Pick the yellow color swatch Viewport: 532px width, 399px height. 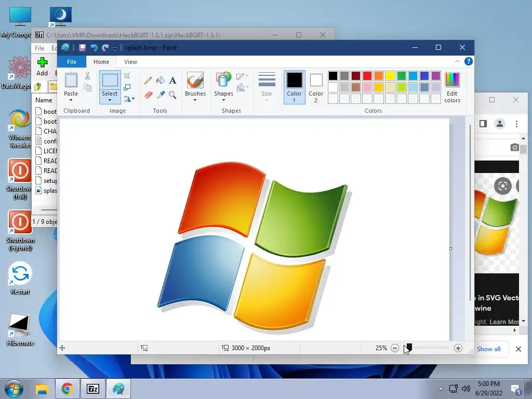pos(390,76)
